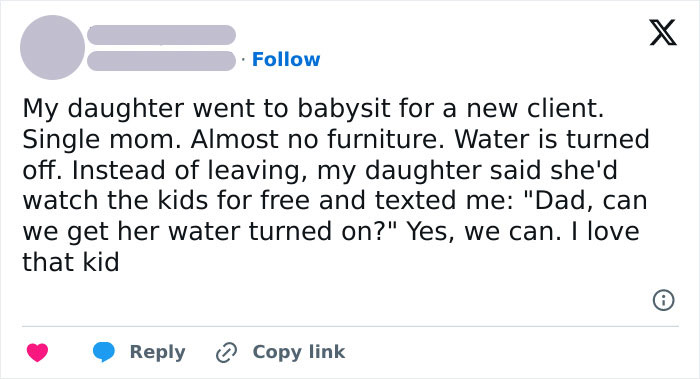Click the Copy link text label
This screenshot has width=700, height=379.
[299, 352]
